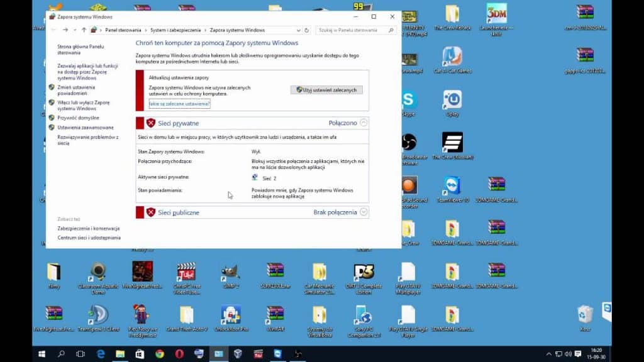Click red shield icon beside 'Sieci prywatne'

tap(151, 123)
